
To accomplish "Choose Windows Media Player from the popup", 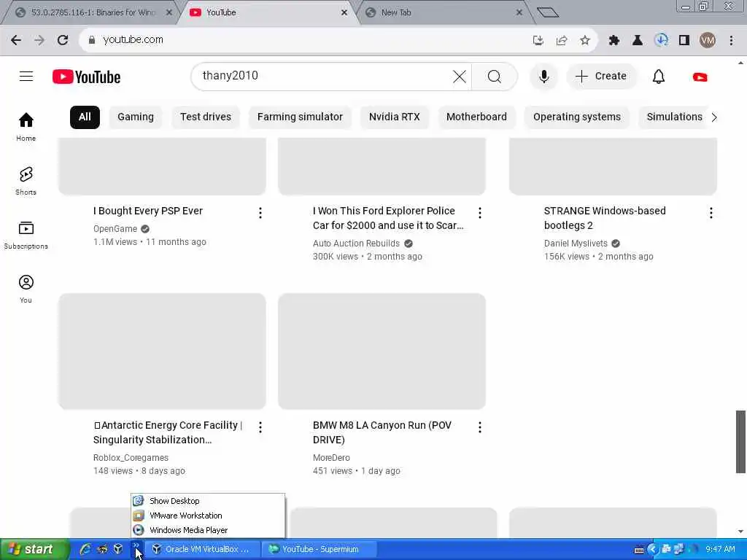I will coord(208,530).
